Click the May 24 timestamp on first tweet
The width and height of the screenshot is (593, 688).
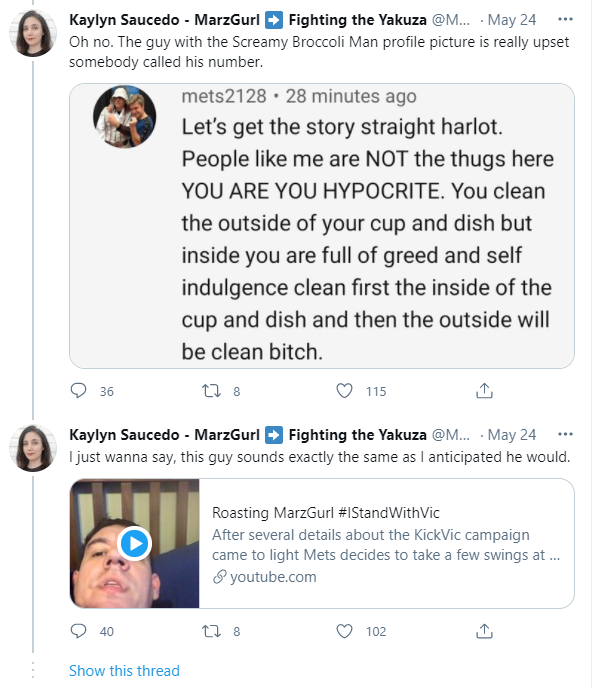tap(512, 20)
